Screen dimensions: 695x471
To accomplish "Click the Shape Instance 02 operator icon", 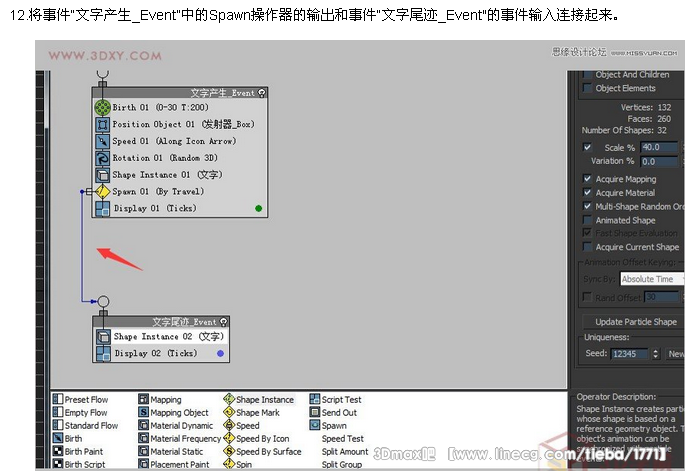I will (103, 337).
